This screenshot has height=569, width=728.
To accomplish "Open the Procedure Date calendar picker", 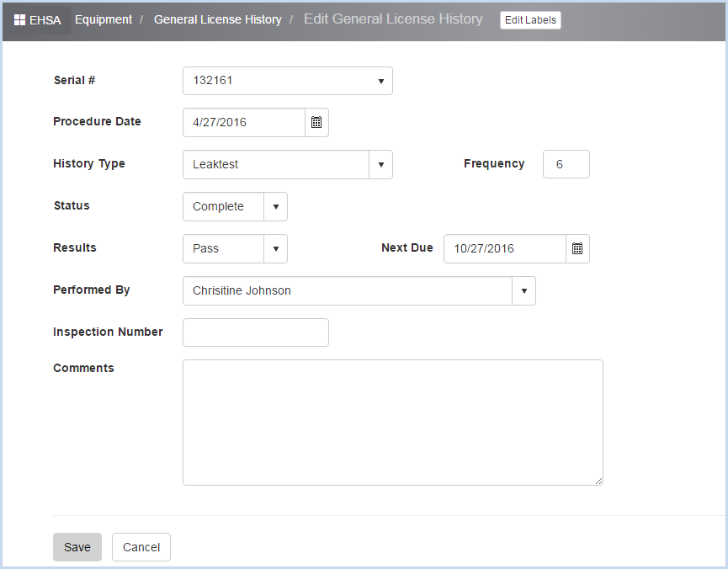I will [x=316, y=123].
